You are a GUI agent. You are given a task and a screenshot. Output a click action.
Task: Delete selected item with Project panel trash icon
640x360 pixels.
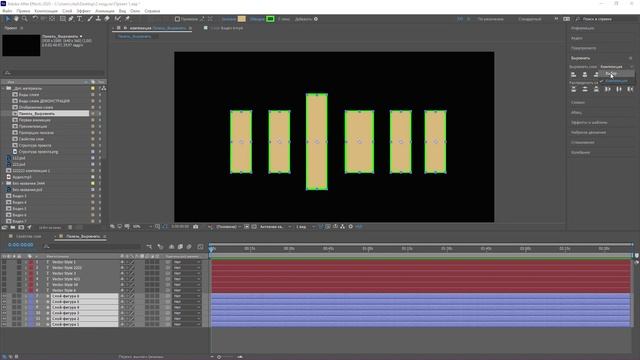point(70,227)
